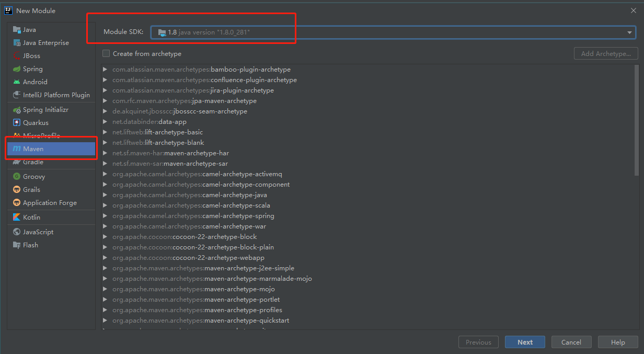Open the Module SDK dropdown
This screenshot has width=644, height=354.
(x=629, y=32)
